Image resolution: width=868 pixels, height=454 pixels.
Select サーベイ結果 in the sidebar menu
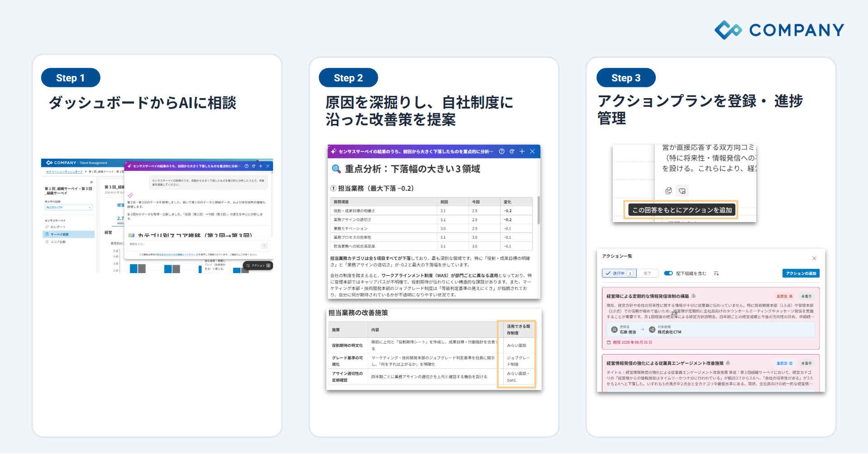pyautogui.click(x=69, y=234)
